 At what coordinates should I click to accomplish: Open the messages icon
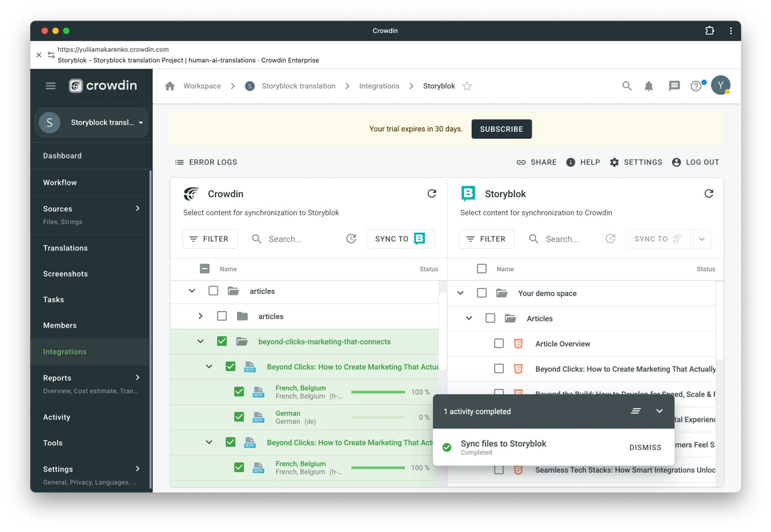(x=674, y=86)
